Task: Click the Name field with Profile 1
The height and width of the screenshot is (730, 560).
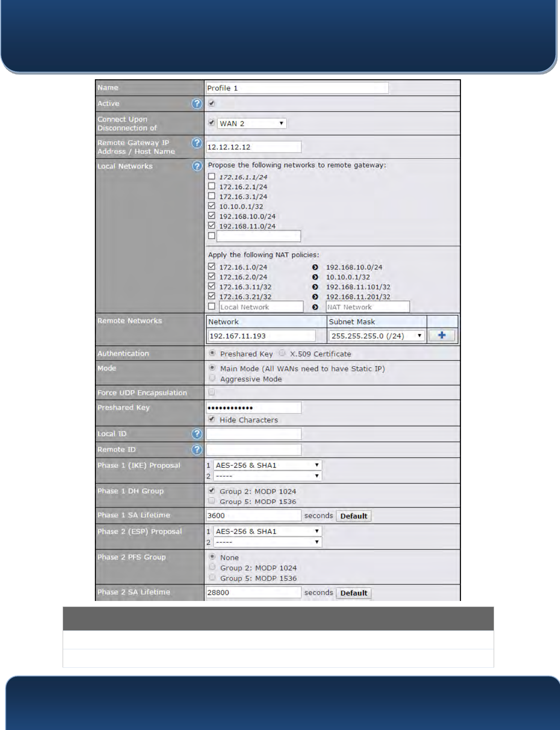Action: (297, 88)
